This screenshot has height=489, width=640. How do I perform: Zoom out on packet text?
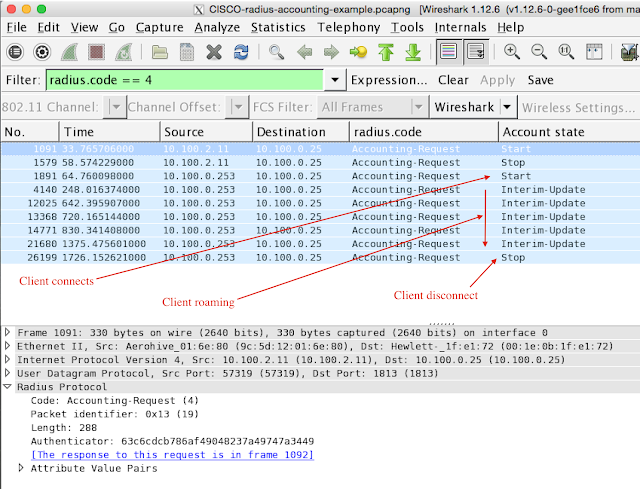[x=539, y=52]
